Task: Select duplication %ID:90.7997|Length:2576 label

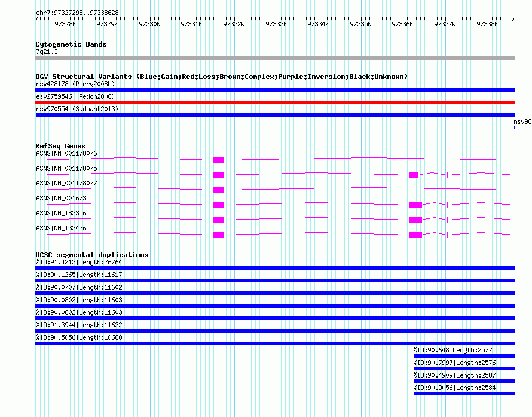Action: click(455, 363)
